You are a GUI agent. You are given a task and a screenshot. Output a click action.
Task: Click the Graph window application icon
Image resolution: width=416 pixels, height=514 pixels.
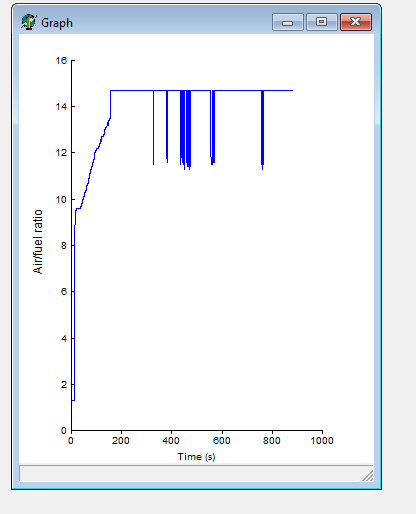tap(29, 22)
